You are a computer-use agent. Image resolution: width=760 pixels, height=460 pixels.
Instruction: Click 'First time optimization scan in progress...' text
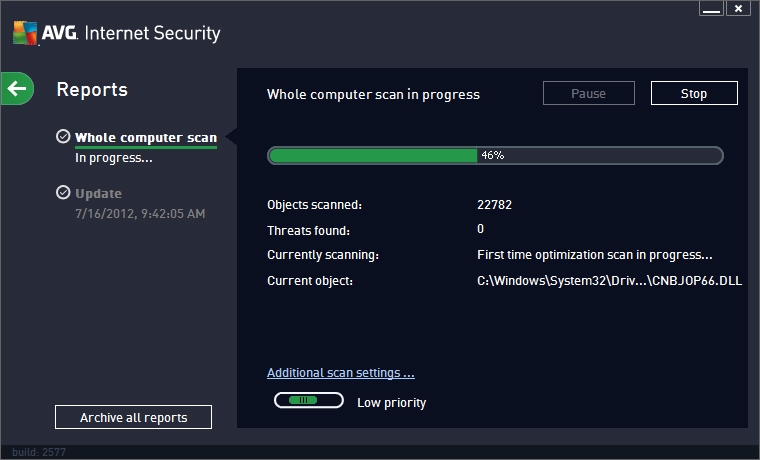595,255
